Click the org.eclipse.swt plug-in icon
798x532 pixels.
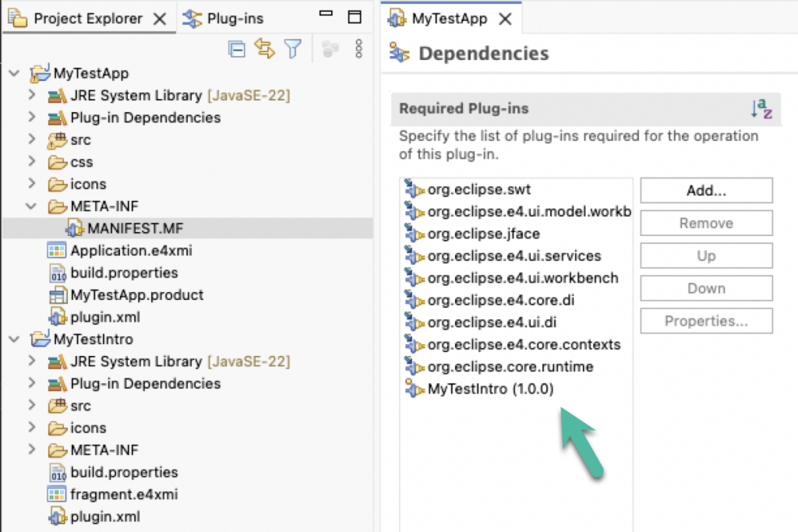[415, 188]
